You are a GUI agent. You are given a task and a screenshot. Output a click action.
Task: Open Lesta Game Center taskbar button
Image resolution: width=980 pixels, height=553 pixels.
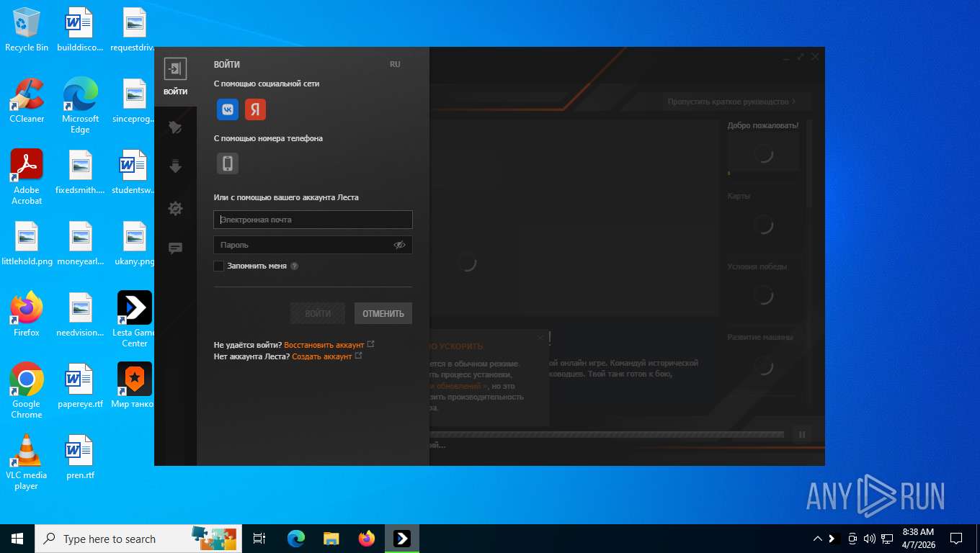(x=402, y=539)
